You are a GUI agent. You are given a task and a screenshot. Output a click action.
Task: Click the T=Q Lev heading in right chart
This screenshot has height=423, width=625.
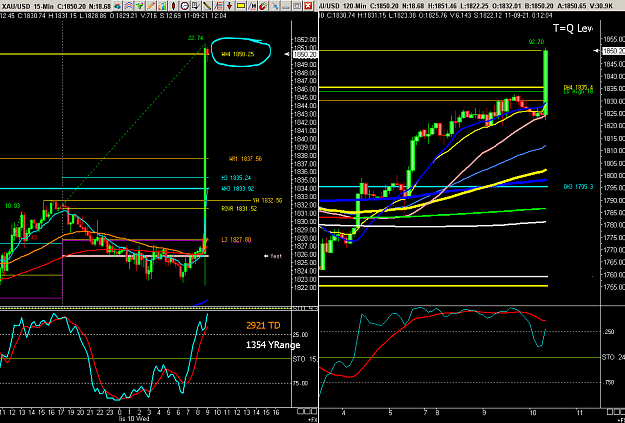coord(573,28)
